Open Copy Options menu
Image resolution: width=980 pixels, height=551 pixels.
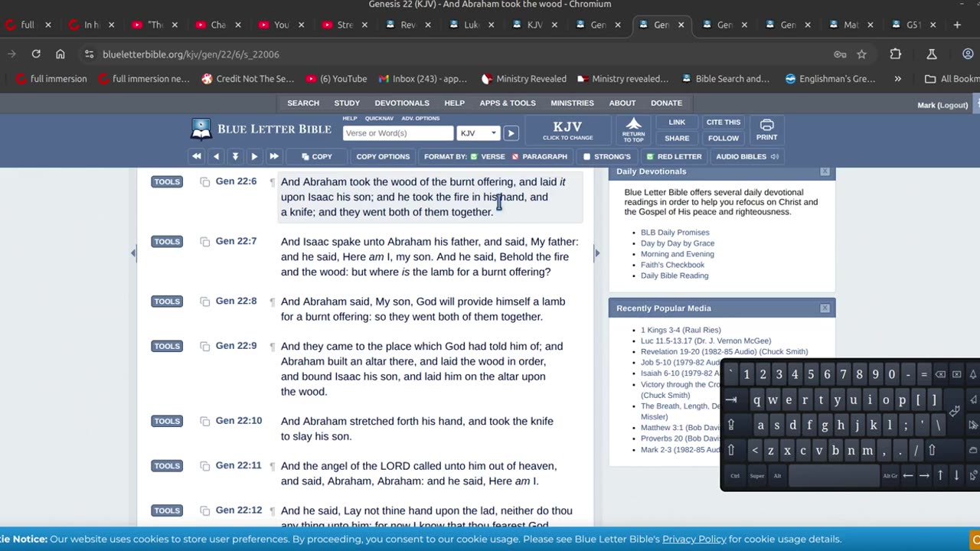click(383, 156)
